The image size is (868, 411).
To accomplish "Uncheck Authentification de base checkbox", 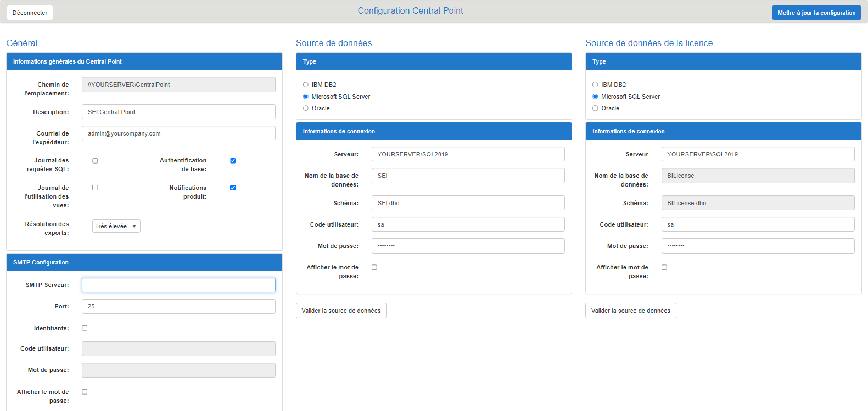I will [x=233, y=161].
